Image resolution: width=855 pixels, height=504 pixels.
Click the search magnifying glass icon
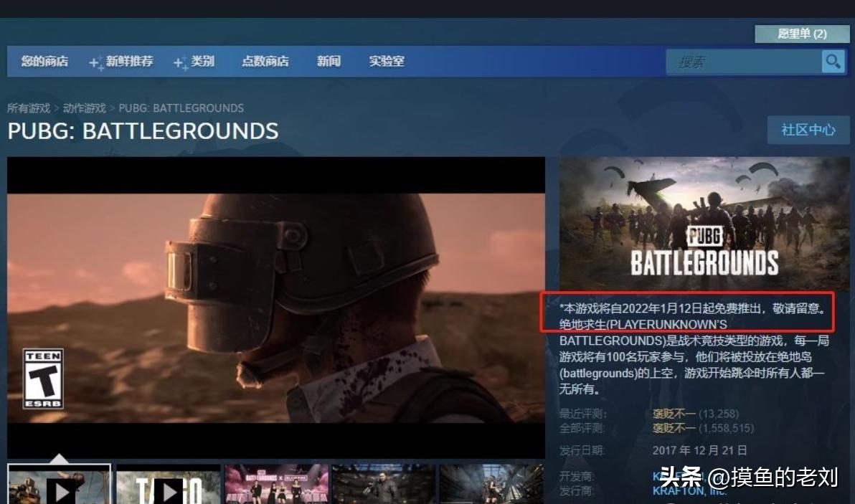tap(833, 62)
